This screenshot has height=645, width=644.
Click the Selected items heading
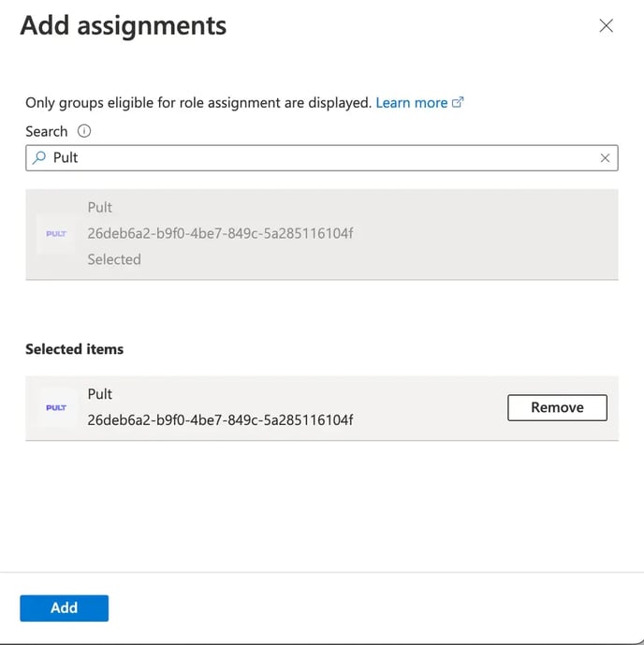[75, 349]
